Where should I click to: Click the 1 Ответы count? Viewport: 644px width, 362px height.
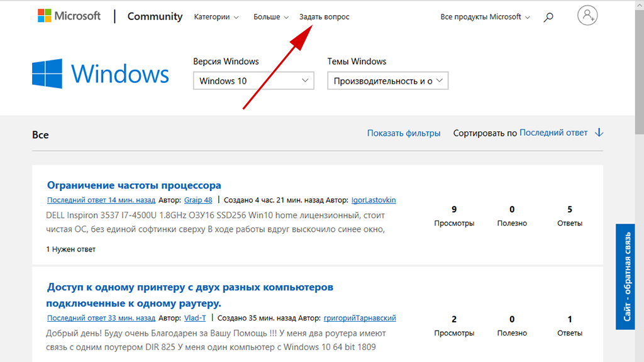[x=570, y=326]
